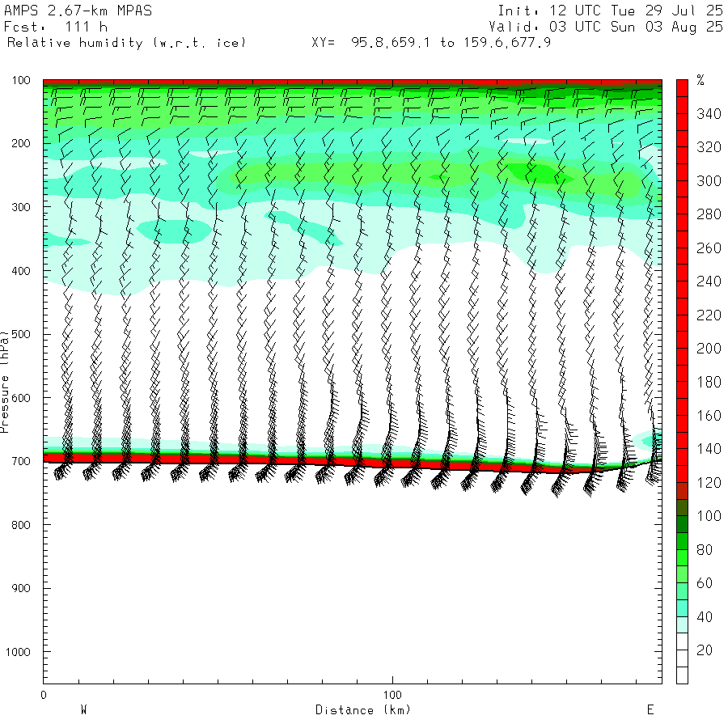Click the 'Pressure (hPa)' vertical axis title
The width and height of the screenshot is (728, 728).
[4, 382]
